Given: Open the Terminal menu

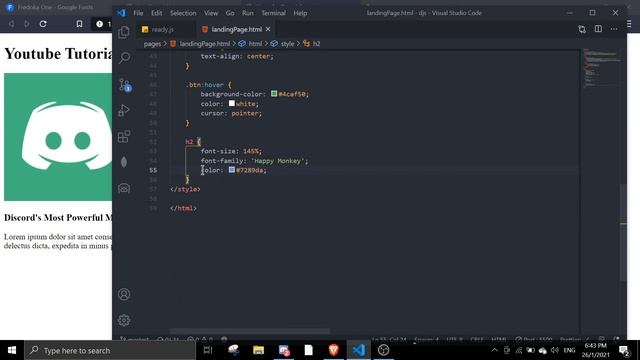Looking at the screenshot, I should tap(273, 13).
